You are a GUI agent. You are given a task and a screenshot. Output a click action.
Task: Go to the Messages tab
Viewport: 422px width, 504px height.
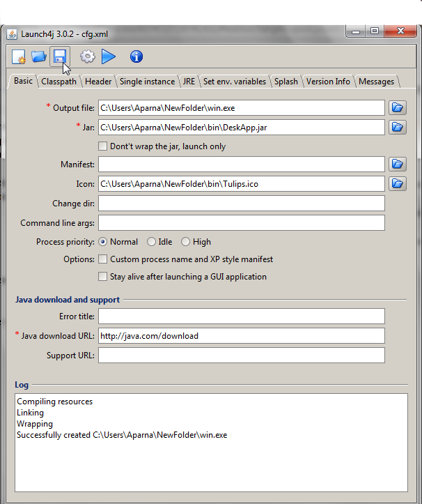click(x=376, y=82)
